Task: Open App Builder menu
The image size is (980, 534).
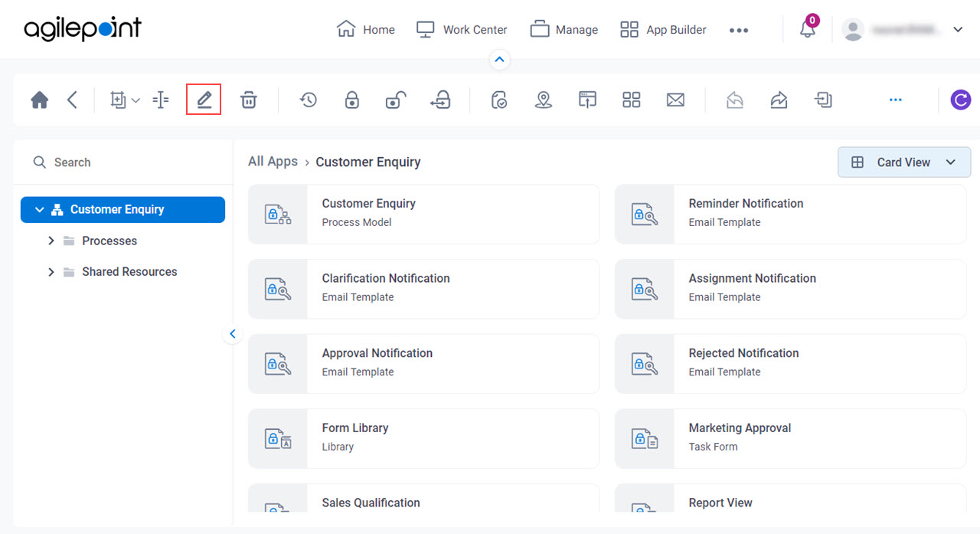Action: click(663, 29)
